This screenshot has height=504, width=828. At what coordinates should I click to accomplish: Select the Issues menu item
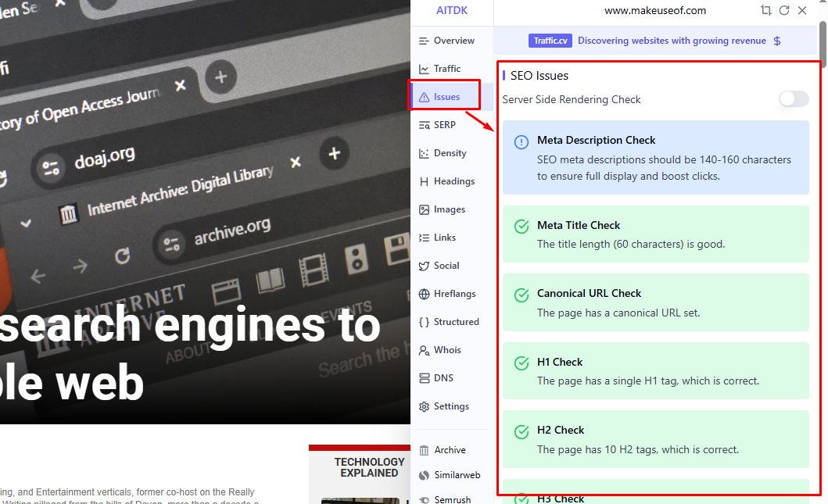coord(446,97)
